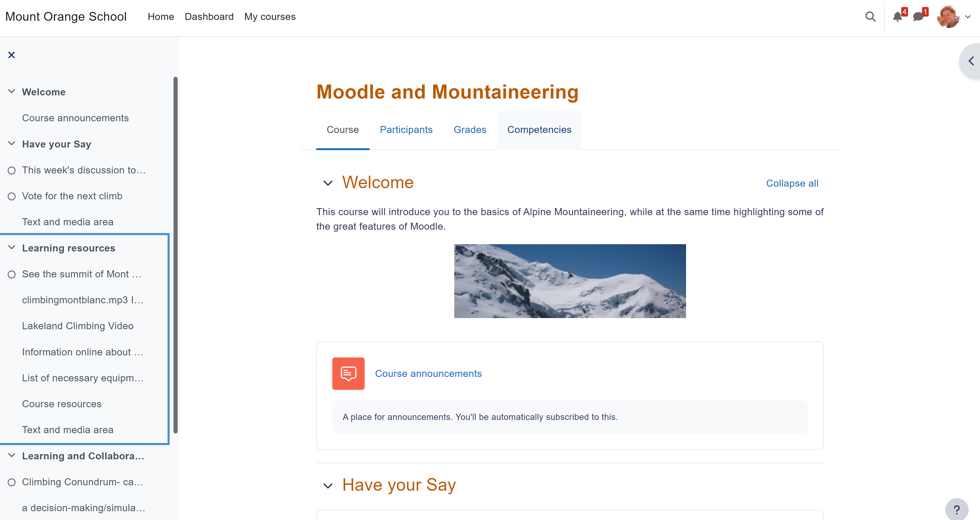980x520 pixels.
Task: Expand user menu dropdown arrow
Action: point(968,17)
